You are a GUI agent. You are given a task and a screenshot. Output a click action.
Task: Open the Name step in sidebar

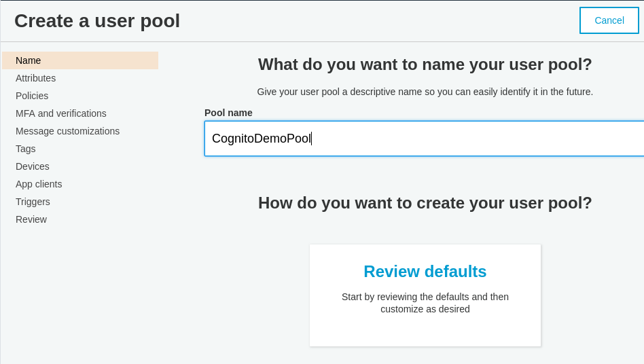pyautogui.click(x=80, y=60)
